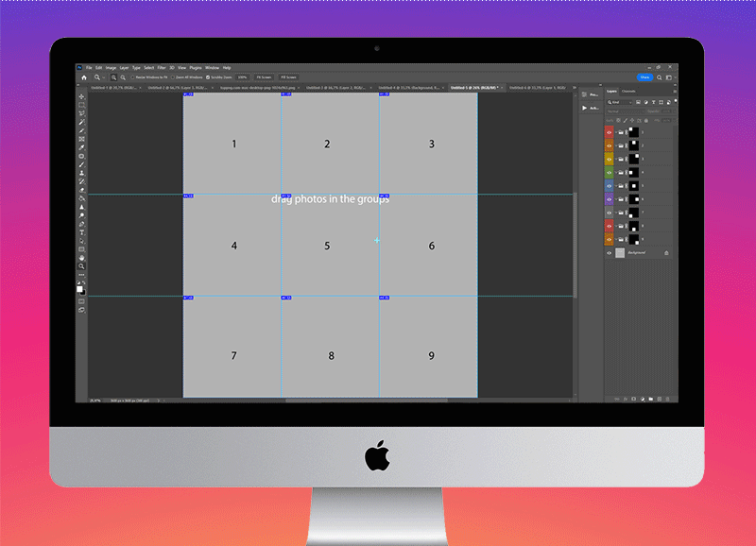
Task: Select the Move tool
Action: coord(81,96)
